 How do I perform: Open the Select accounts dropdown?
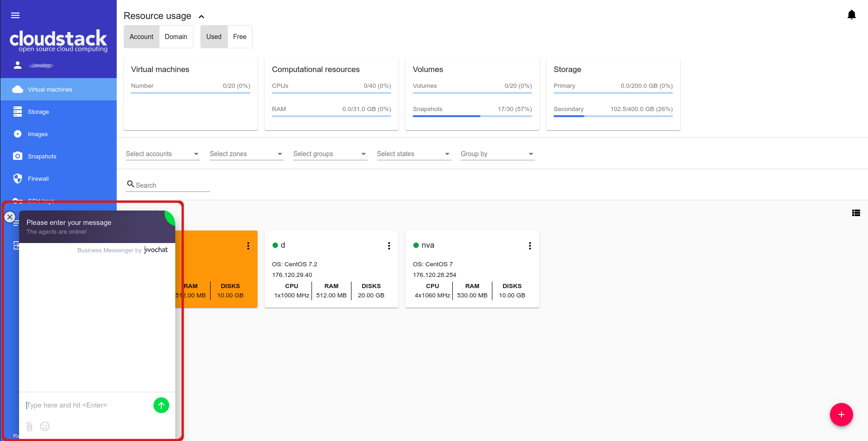tap(163, 154)
